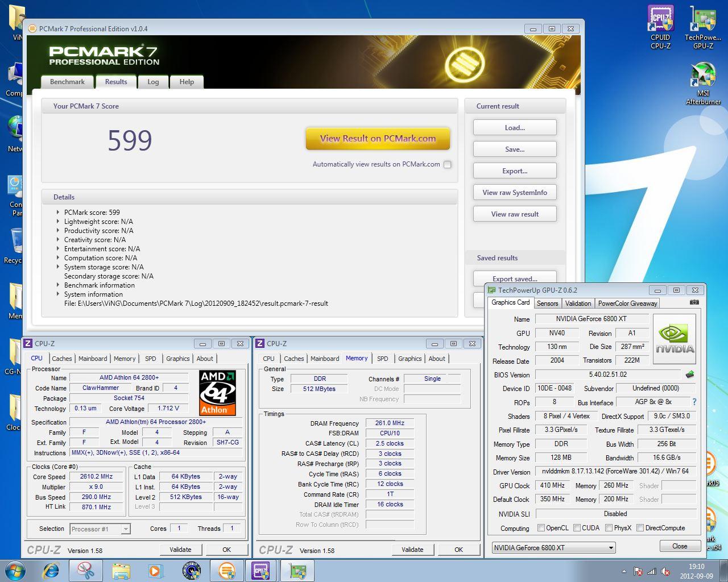Show hidden tray icons arrow

point(624,571)
